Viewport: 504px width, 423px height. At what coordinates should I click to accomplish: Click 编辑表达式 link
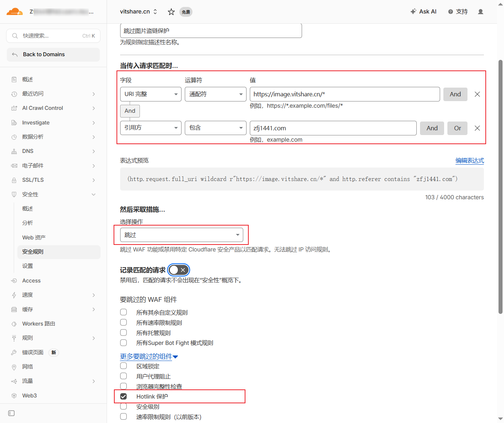click(470, 161)
